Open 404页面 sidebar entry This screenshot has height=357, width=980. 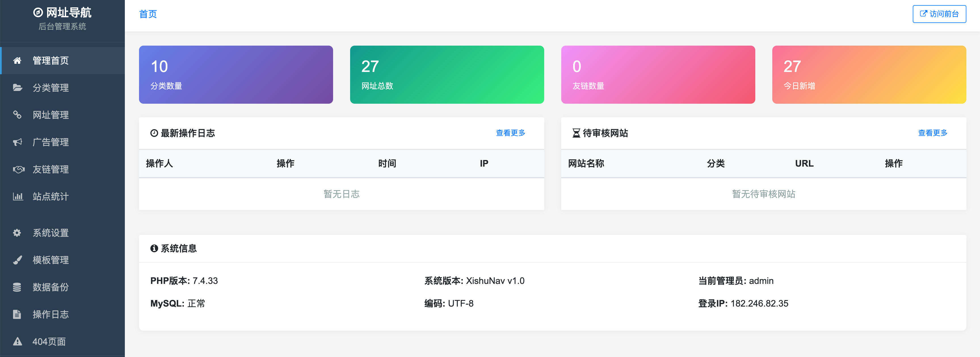point(63,341)
